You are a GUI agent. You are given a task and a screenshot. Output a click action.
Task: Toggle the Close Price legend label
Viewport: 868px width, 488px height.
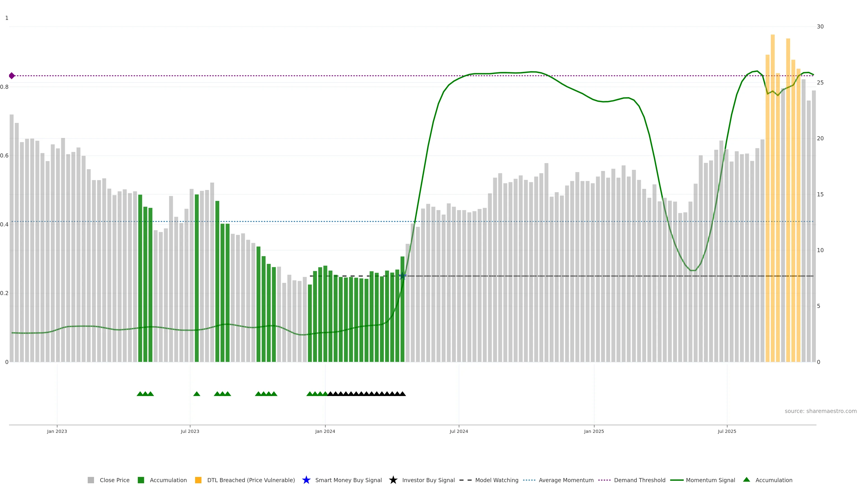point(115,480)
